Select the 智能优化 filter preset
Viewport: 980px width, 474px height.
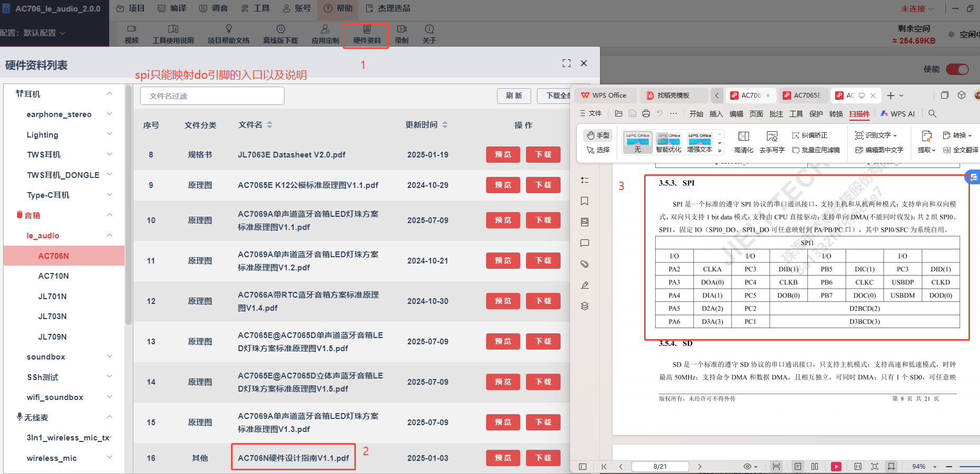[669, 142]
